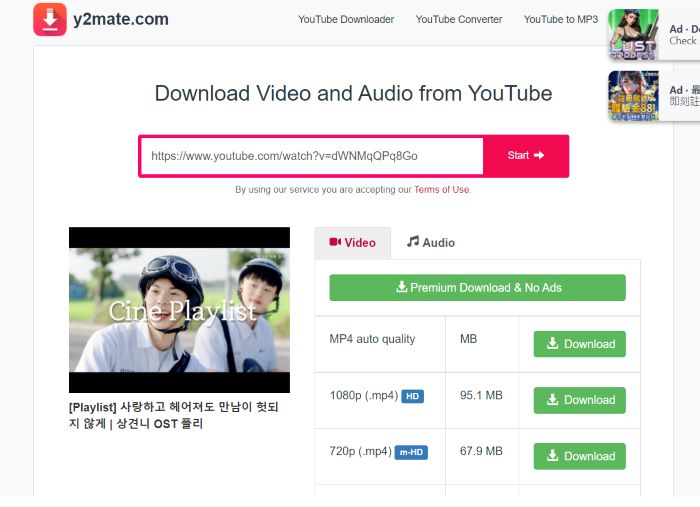Image resolution: width=700 pixels, height=507 pixels.
Task: Open the y2mate.com home link text
Action: pos(121,19)
